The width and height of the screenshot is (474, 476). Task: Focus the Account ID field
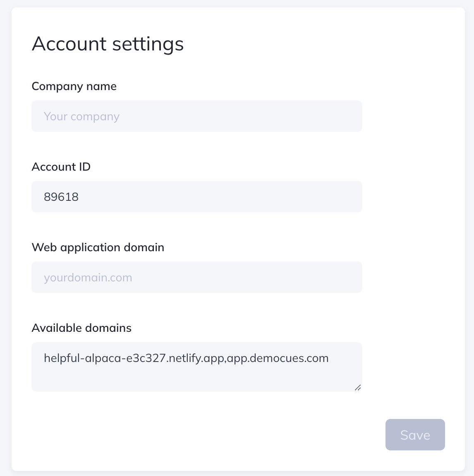point(196,197)
